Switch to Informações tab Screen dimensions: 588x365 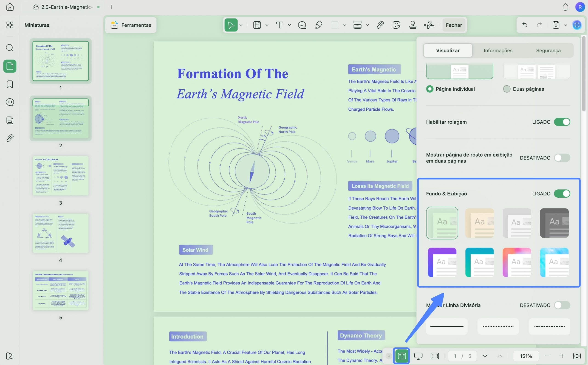(x=498, y=51)
